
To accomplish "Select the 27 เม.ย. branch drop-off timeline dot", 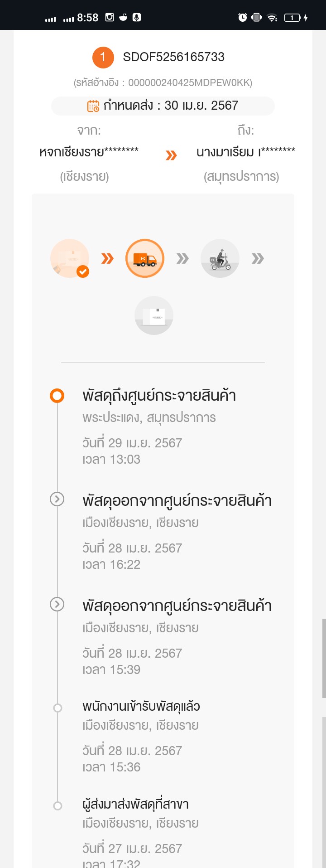I will (x=58, y=805).
